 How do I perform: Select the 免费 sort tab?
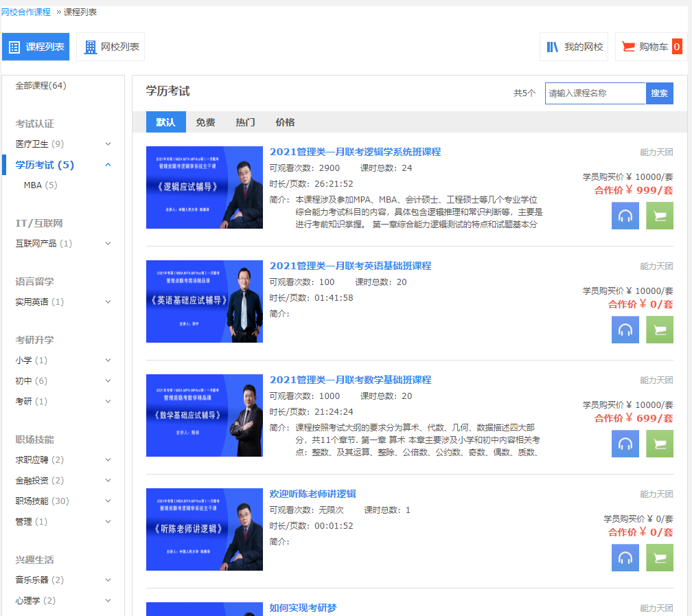pyautogui.click(x=205, y=122)
